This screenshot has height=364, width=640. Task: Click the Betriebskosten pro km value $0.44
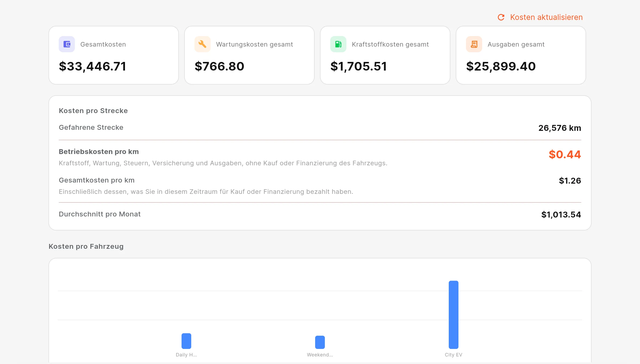click(565, 155)
